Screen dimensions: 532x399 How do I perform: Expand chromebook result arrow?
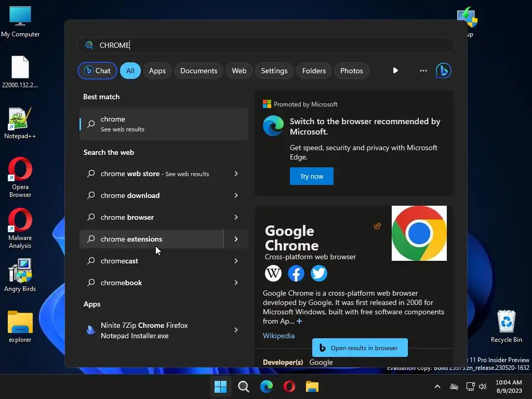pos(236,283)
